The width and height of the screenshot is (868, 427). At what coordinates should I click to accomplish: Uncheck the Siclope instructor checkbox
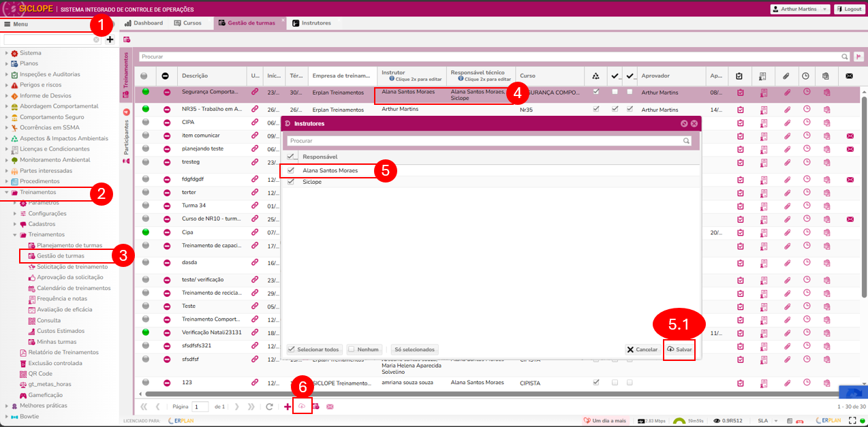[292, 182]
